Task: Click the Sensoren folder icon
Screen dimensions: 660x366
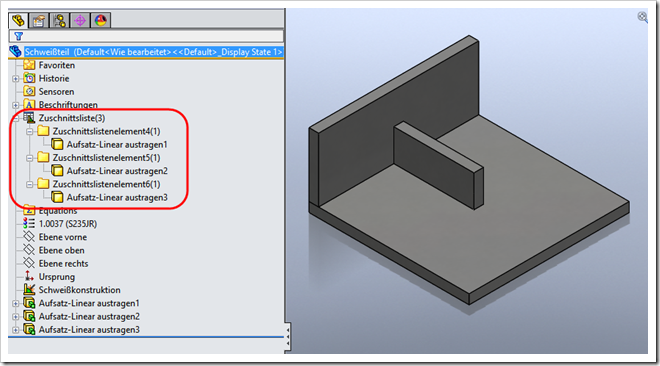Action: click(29, 91)
